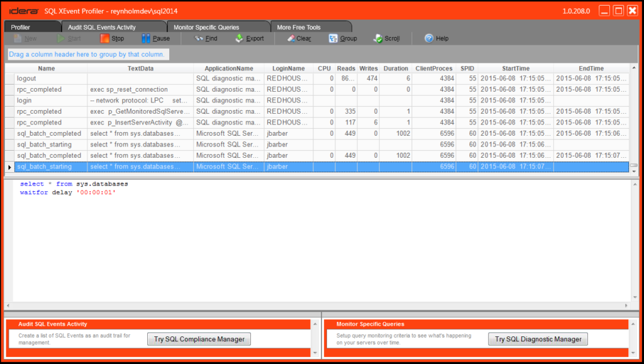Click the group-by-column drop area text

87,54
